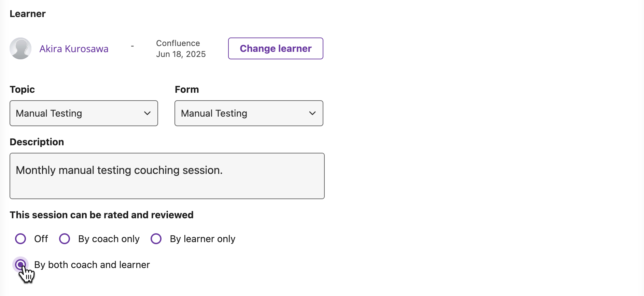The width and height of the screenshot is (644, 296).
Task: Open the Form dropdown showing Manual Testing
Action: (x=249, y=113)
